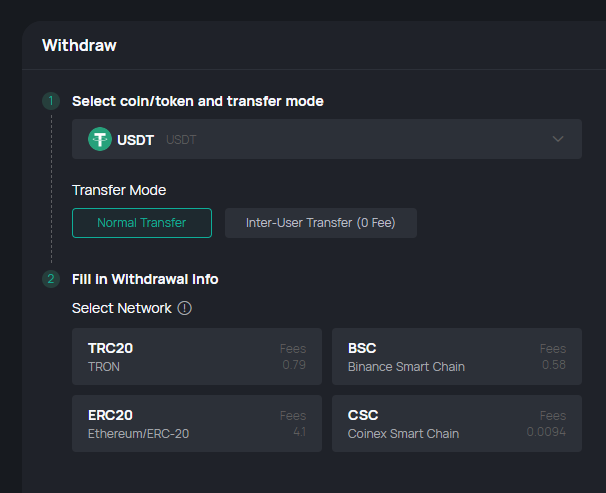Viewport: 606px width, 493px height.
Task: Select Normal Transfer mode
Action: coord(142,223)
